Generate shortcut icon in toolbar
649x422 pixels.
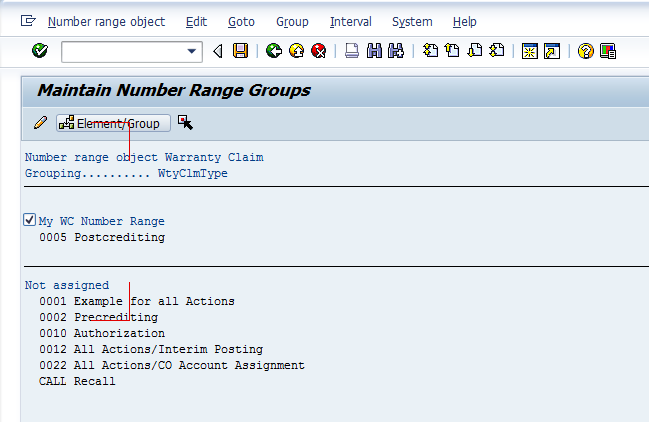[x=552, y=51]
